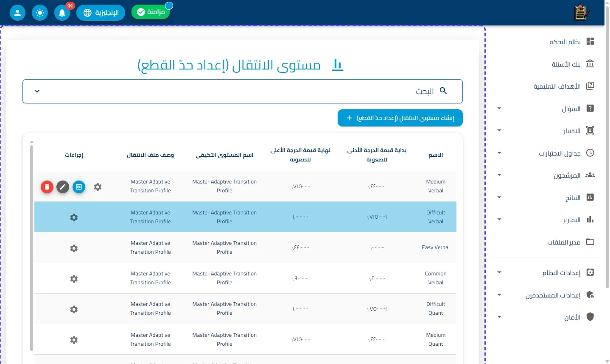Select the Medium Quant name cell
This screenshot has width=610, height=364.
click(x=436, y=339)
